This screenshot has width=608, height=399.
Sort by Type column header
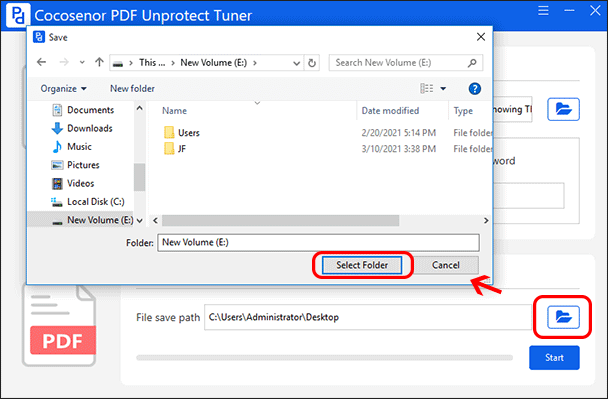tap(463, 111)
